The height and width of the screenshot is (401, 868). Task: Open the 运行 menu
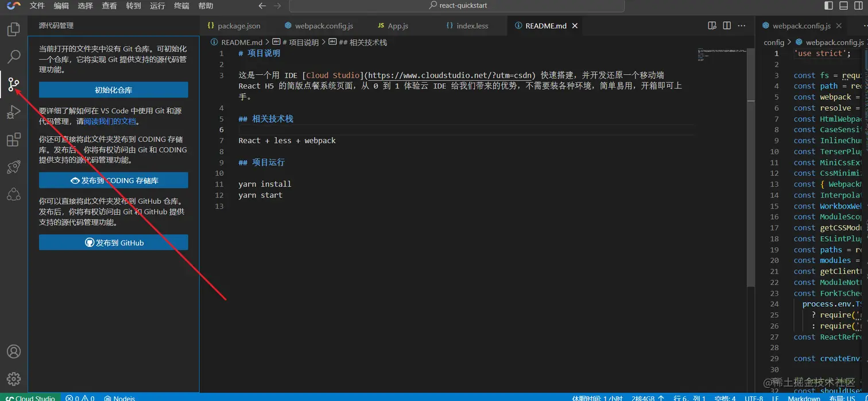(x=157, y=6)
